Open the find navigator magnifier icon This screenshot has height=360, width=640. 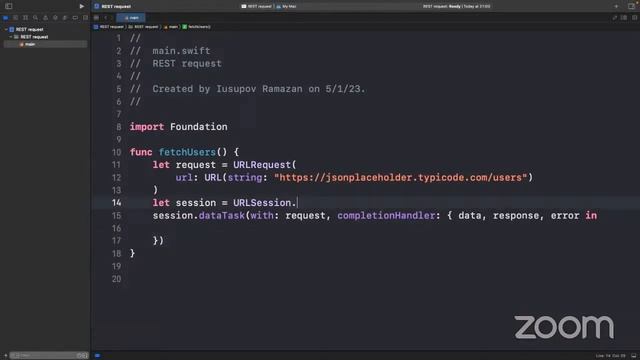click(x=36, y=18)
